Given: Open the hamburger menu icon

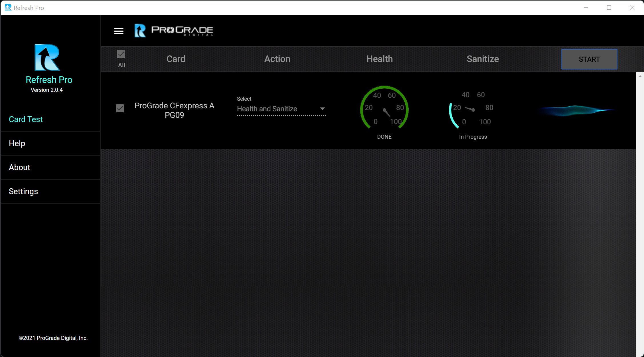Looking at the screenshot, I should (x=119, y=31).
